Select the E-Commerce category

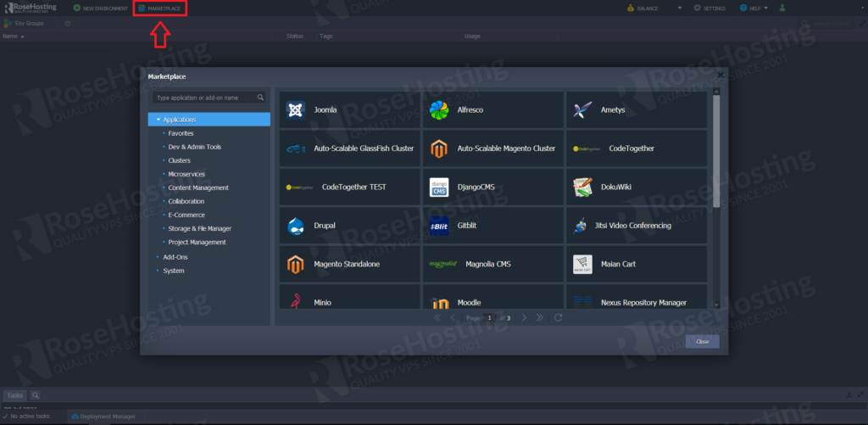[x=186, y=215]
